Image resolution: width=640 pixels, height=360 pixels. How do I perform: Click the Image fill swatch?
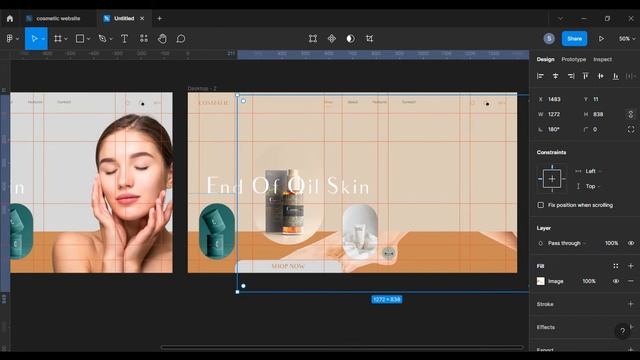540,281
